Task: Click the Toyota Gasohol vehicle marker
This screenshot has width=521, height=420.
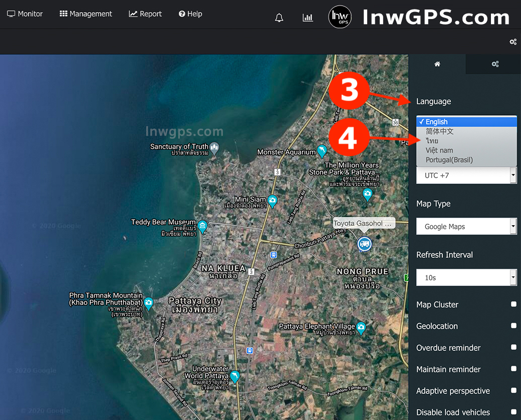Action: click(x=364, y=244)
